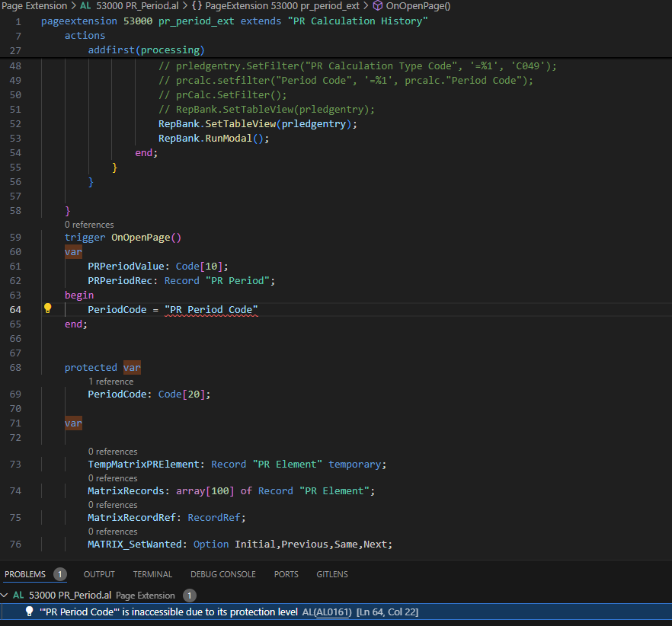This screenshot has height=626, width=672.
Task: Open the PROBLEMS panel tab
Action: coord(25,574)
